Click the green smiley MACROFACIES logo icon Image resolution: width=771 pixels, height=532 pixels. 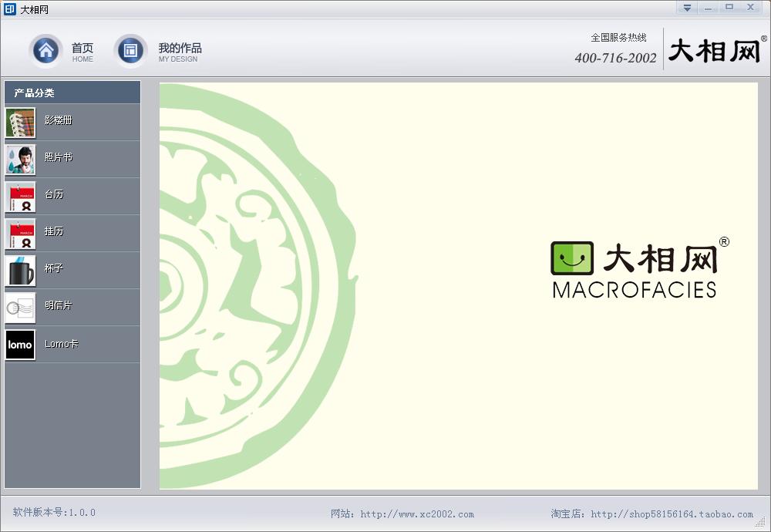tap(571, 258)
